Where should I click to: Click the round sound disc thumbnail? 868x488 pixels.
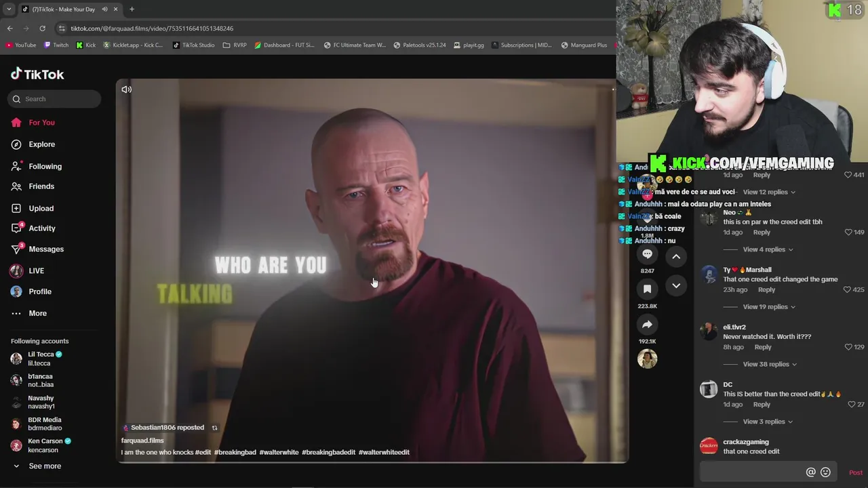coord(648,359)
